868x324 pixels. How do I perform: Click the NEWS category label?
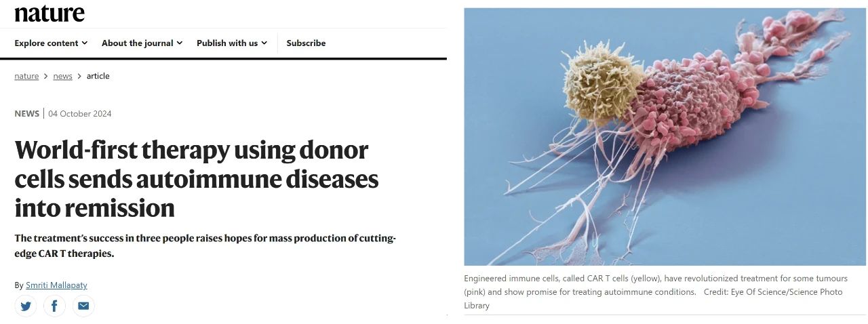click(26, 113)
